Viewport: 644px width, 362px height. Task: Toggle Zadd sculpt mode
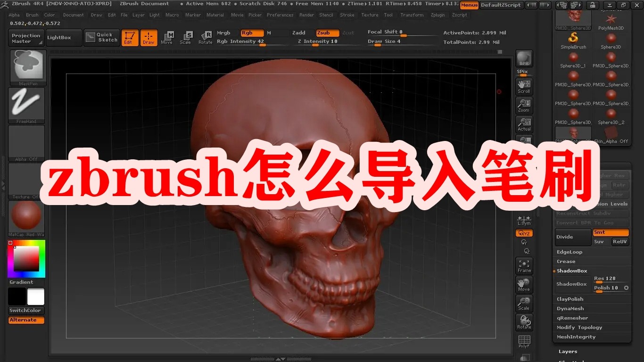[298, 33]
